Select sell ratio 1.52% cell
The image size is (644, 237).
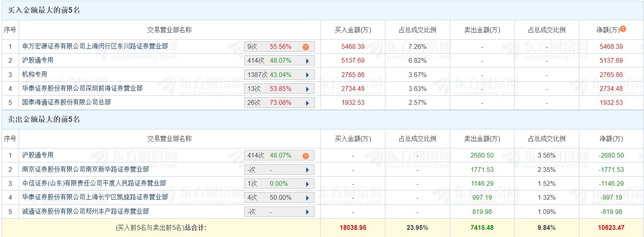point(547,184)
